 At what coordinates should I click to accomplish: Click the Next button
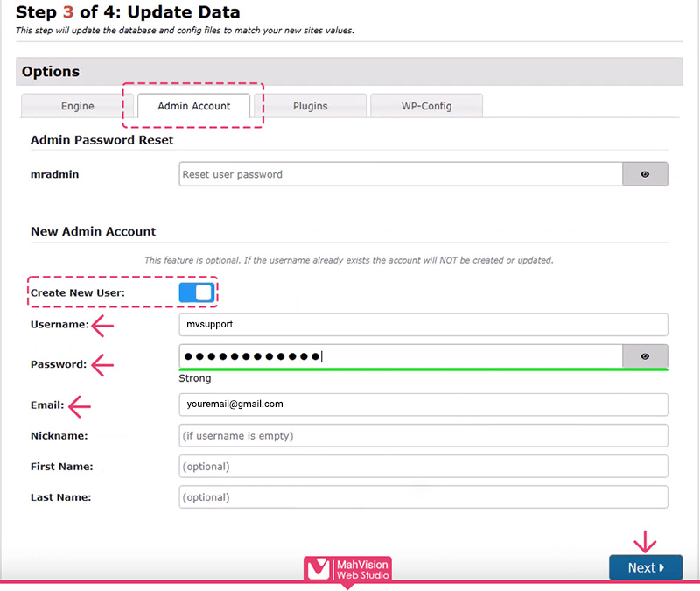(646, 567)
